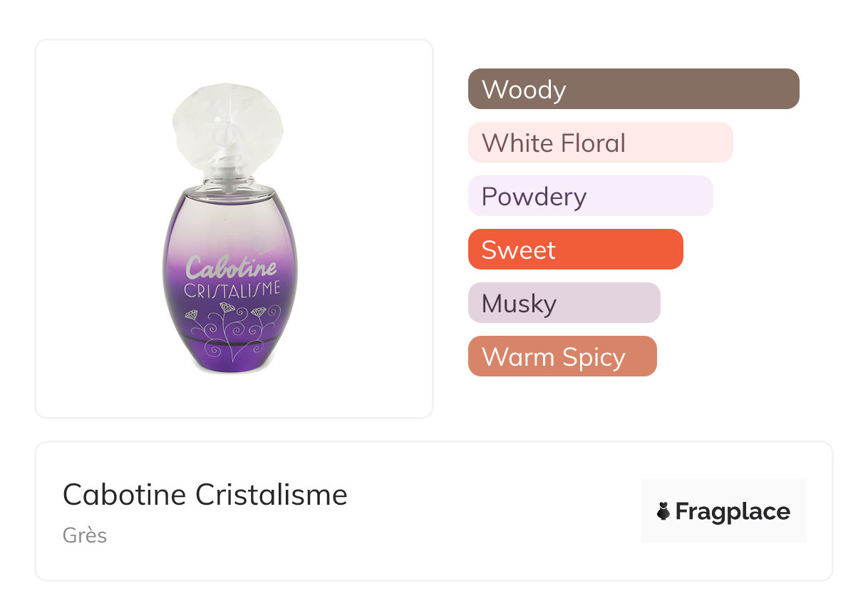Choose the Powdery accord bar
This screenshot has height=616, width=868.
pyautogui.click(x=590, y=196)
